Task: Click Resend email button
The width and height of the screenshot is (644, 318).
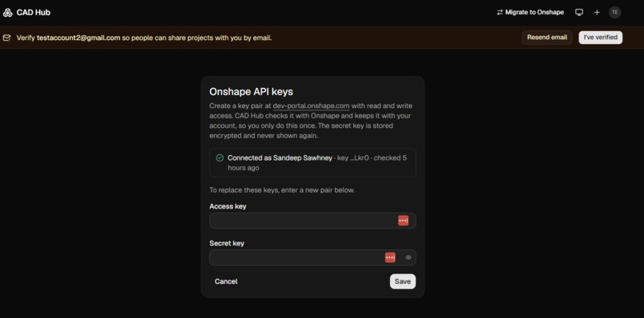Action: click(547, 38)
